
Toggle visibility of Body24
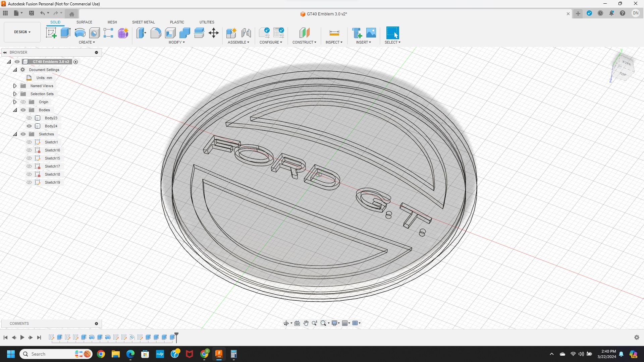[x=29, y=126]
